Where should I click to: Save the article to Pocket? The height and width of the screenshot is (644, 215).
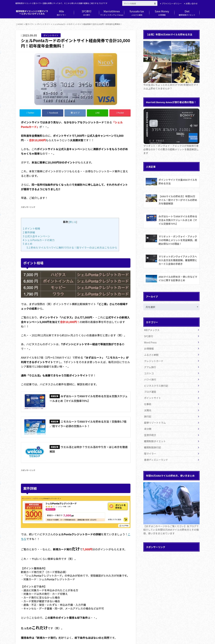click(120, 113)
